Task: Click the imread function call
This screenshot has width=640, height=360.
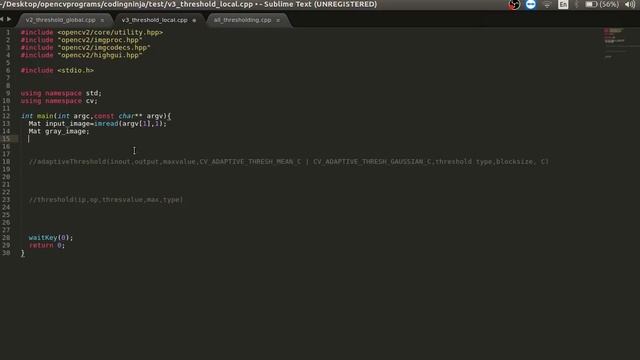Action: 106,124
